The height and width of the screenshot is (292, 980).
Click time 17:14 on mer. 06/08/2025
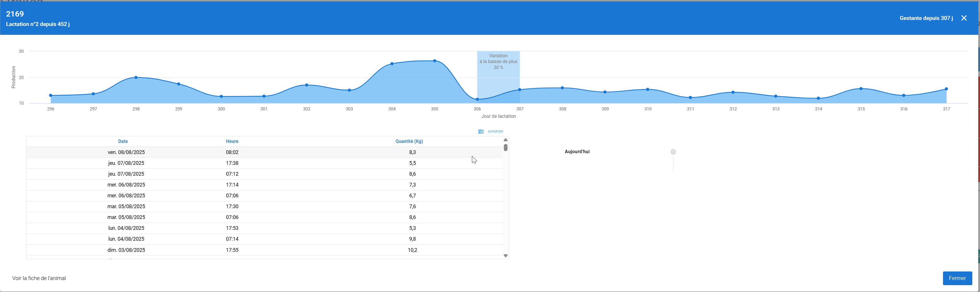[232, 185]
